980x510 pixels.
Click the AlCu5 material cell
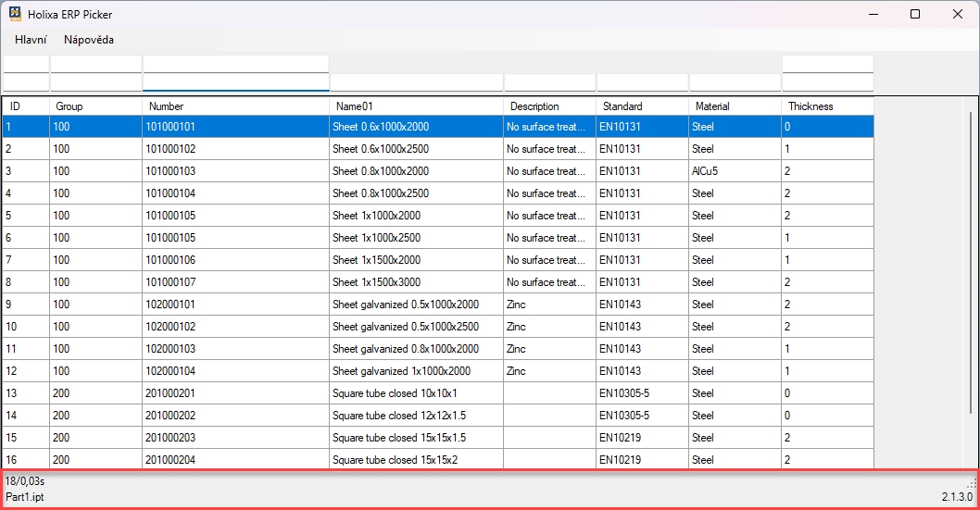pos(735,171)
